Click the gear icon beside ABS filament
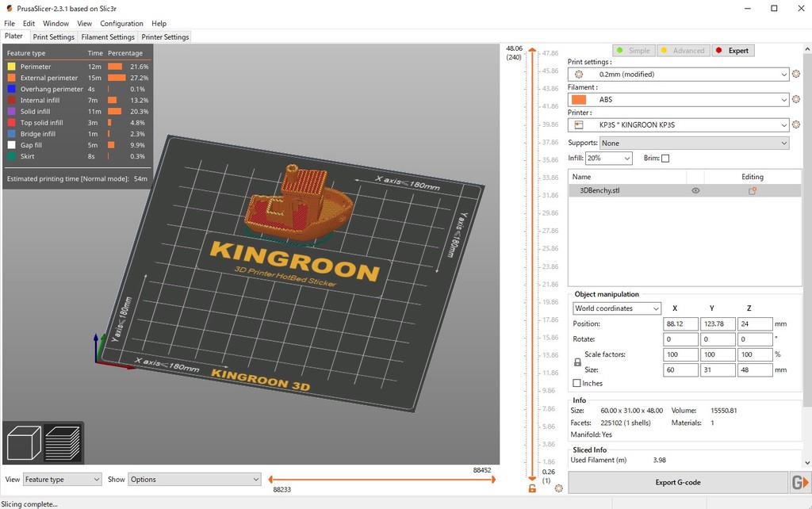812x509 pixels. (x=796, y=100)
